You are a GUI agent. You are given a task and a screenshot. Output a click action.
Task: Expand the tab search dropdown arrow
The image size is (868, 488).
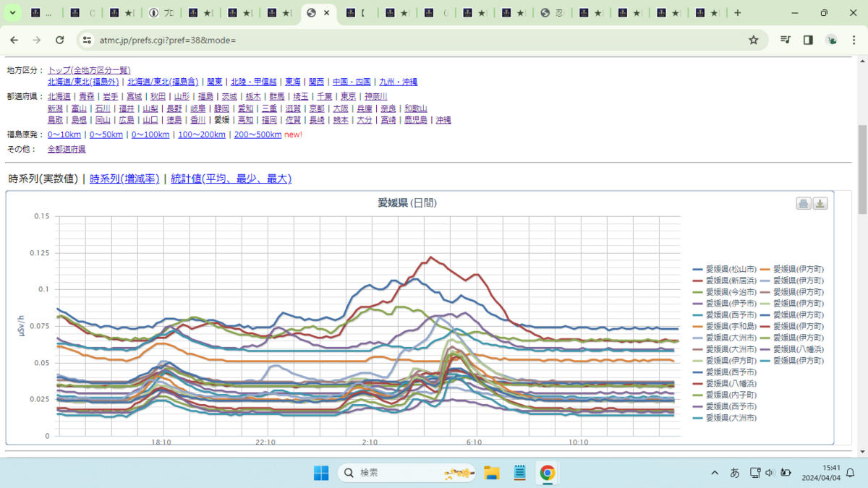click(13, 13)
